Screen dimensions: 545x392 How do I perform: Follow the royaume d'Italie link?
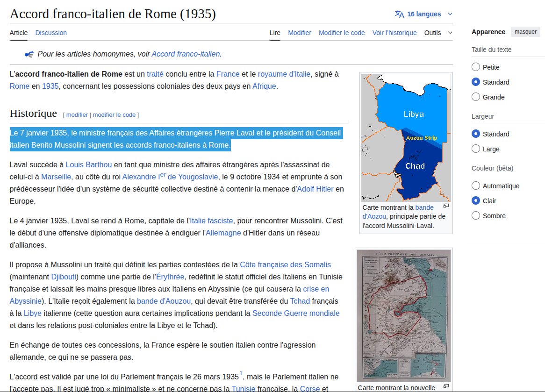point(284,74)
